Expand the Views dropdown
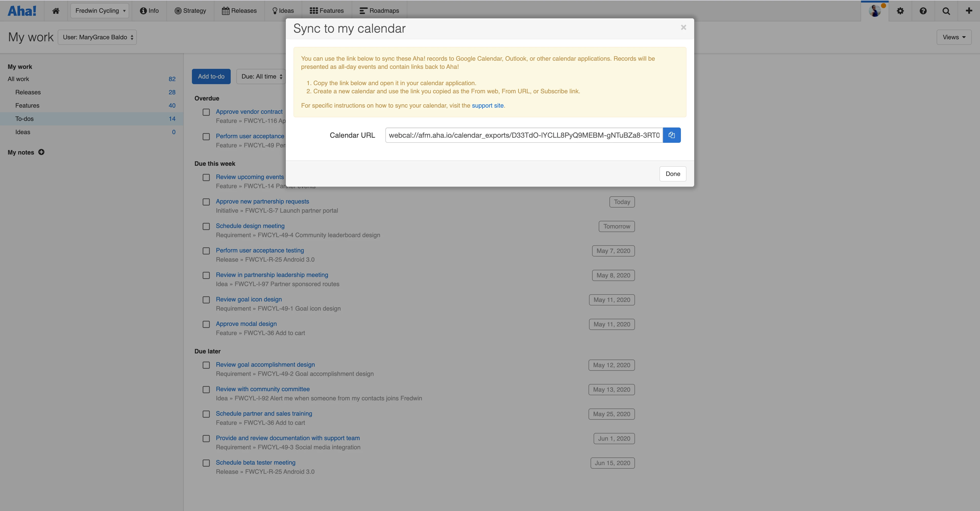The height and width of the screenshot is (511, 980). coord(954,37)
